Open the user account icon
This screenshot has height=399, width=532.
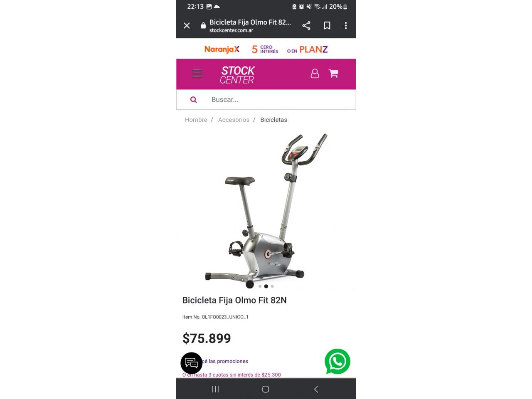[315, 74]
